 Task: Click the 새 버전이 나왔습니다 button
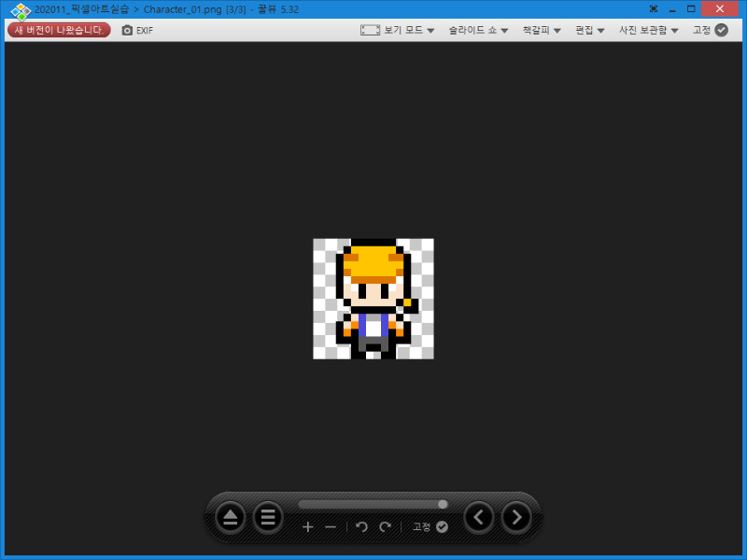59,30
